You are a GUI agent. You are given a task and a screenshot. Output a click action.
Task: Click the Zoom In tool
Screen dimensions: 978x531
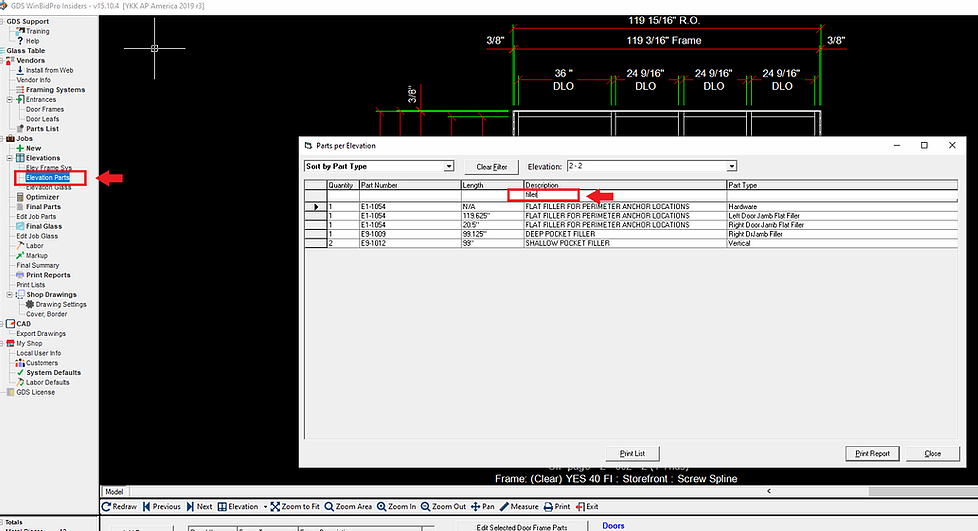(396, 507)
